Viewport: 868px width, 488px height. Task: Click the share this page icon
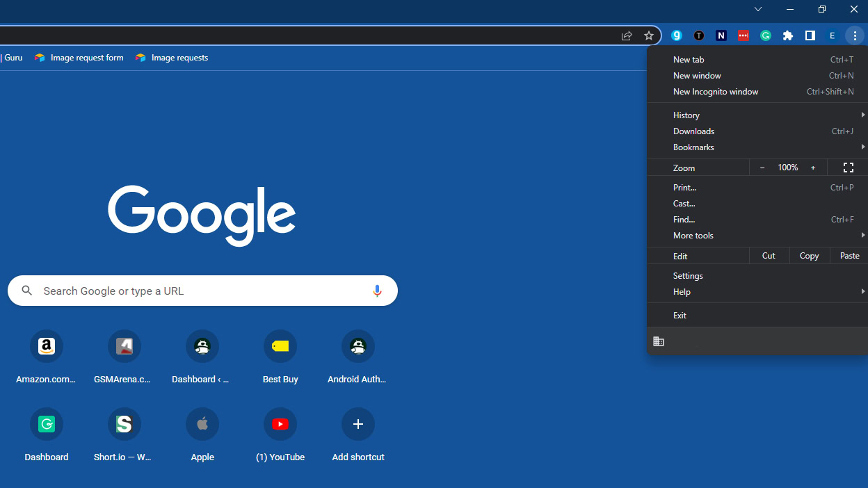tap(627, 35)
